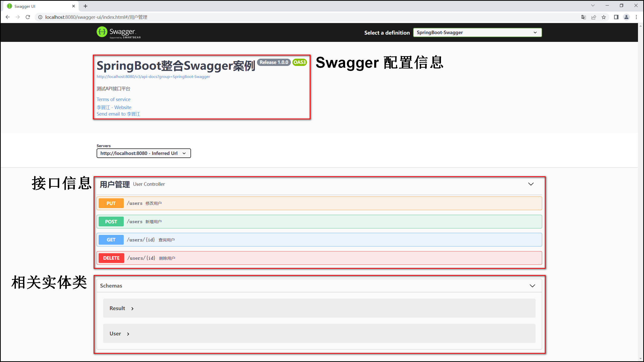Click the OAS3 badge

click(300, 62)
